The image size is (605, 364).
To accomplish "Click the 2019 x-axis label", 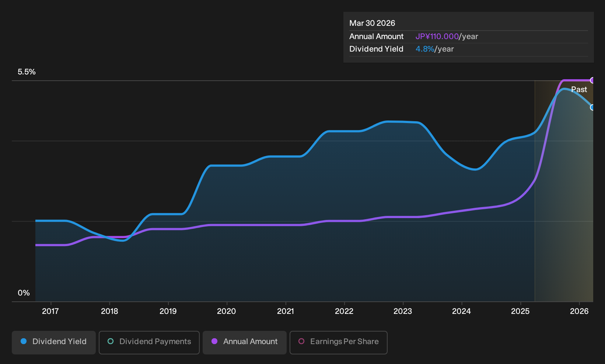I will tap(168, 311).
